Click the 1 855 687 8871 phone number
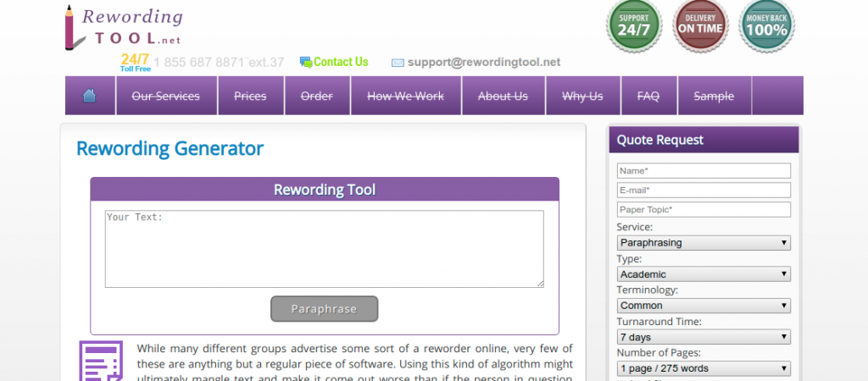This screenshot has height=381, width=868. tap(220, 63)
